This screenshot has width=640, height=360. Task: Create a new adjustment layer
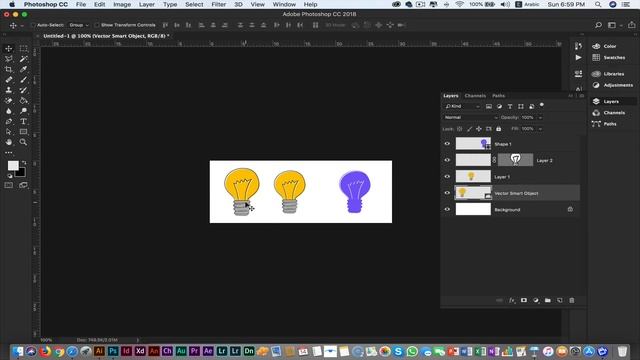click(536, 300)
